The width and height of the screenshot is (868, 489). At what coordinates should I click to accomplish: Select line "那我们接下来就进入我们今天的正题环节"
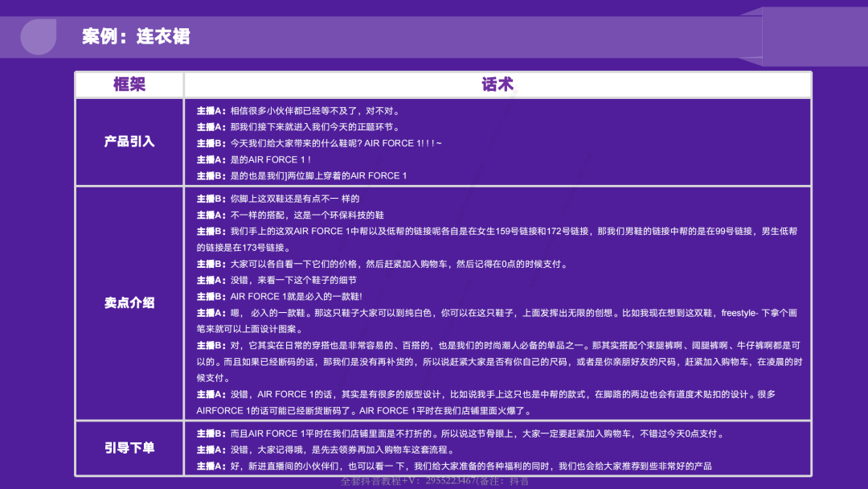298,127
